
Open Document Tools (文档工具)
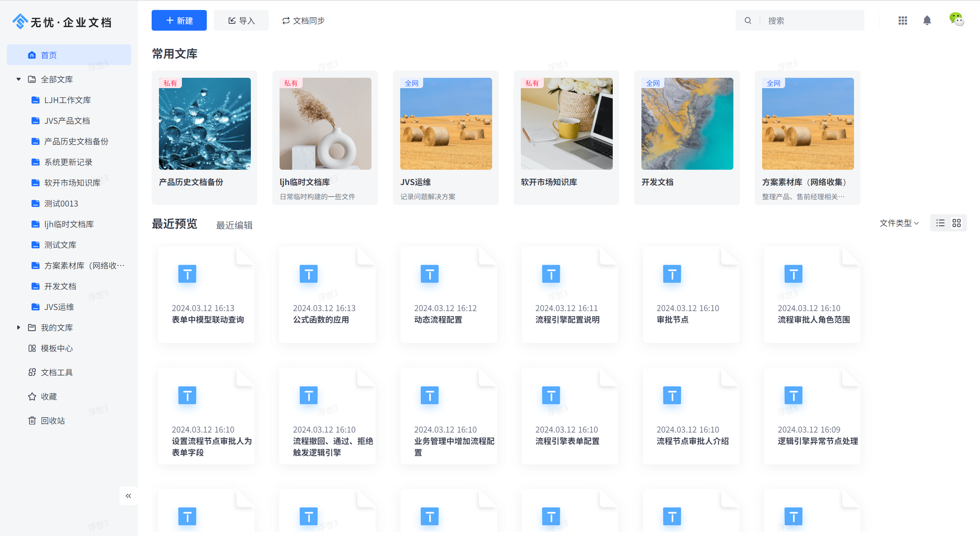(x=56, y=372)
